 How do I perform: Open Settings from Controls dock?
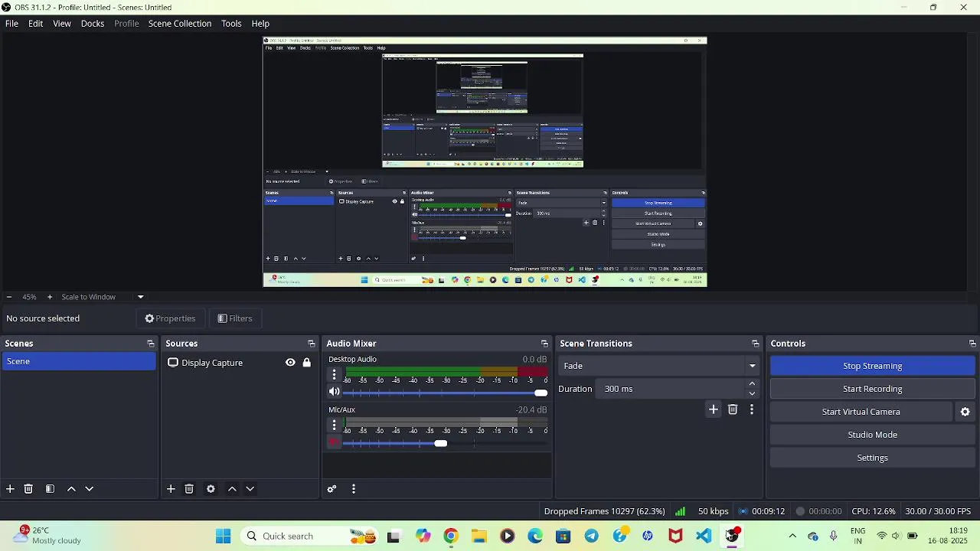click(872, 458)
